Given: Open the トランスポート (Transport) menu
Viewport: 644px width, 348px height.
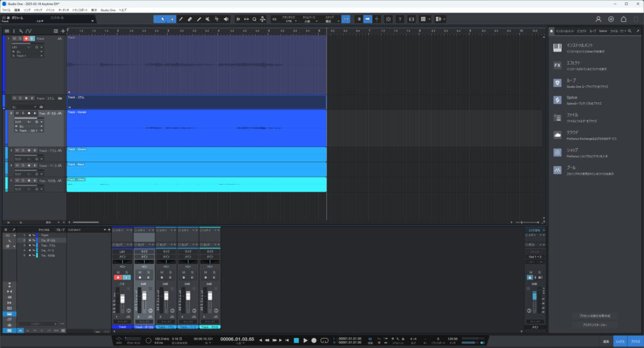Looking at the screenshot, I should [80, 11].
